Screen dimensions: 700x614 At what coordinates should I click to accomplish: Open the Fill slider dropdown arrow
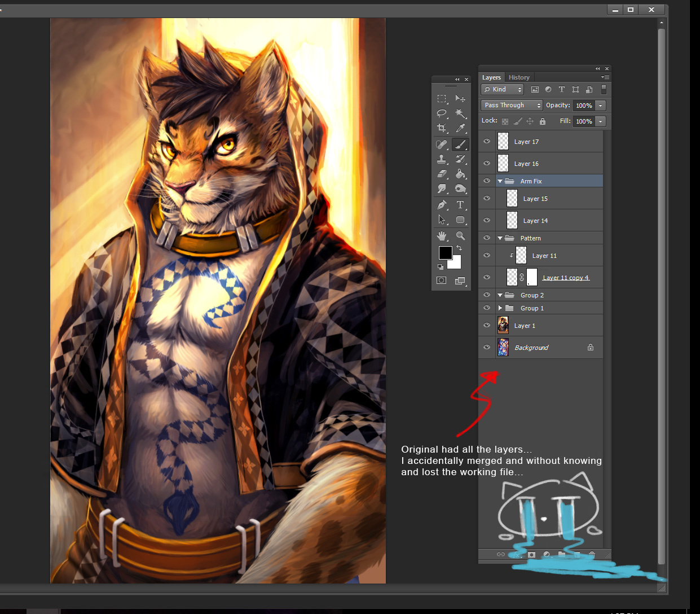600,121
